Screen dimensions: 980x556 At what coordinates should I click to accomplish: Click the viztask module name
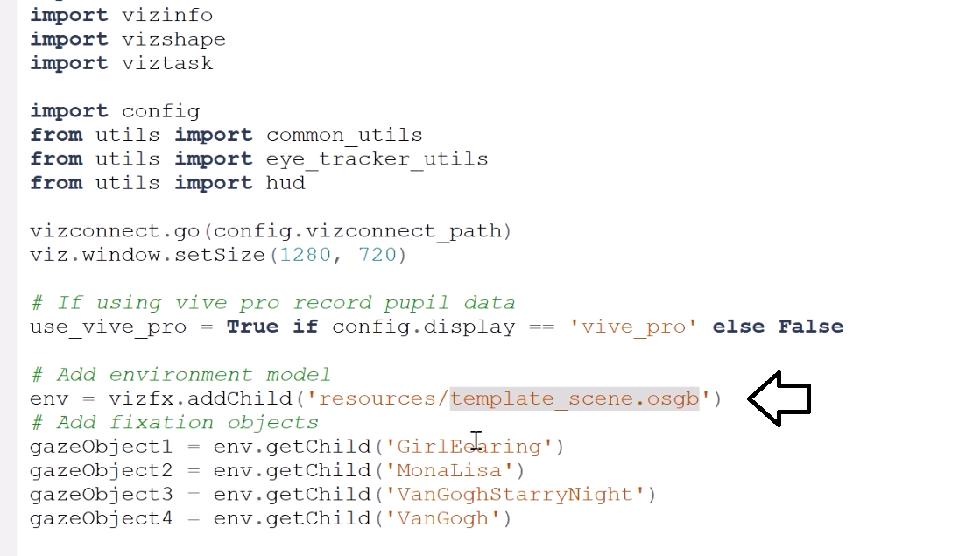167,63
